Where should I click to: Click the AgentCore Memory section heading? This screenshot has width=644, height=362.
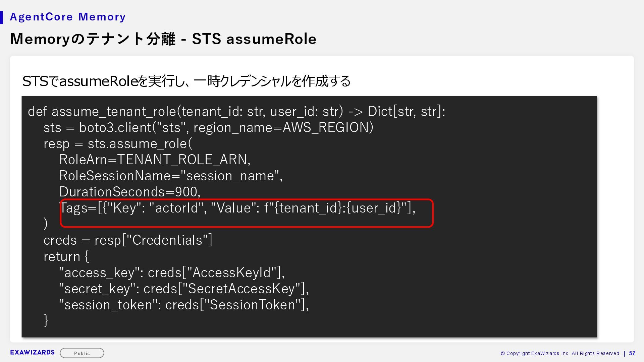68,17
